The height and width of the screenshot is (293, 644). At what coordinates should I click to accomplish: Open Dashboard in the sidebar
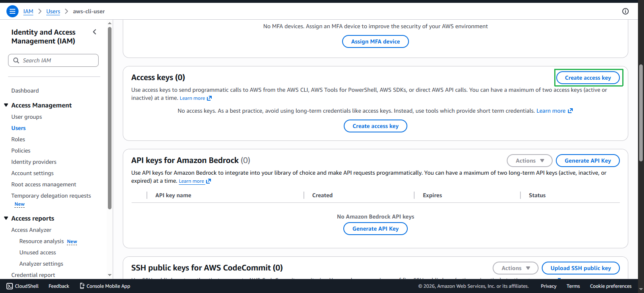pyautogui.click(x=25, y=91)
